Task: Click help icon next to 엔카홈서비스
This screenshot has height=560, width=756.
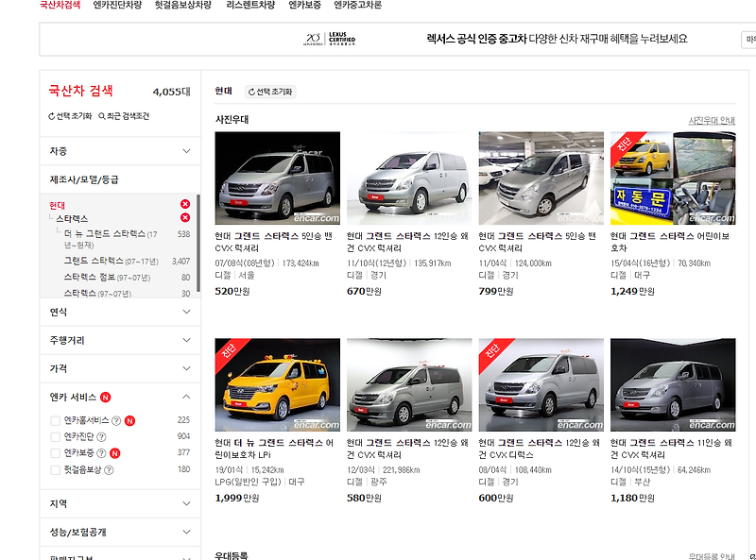Action: point(116,421)
